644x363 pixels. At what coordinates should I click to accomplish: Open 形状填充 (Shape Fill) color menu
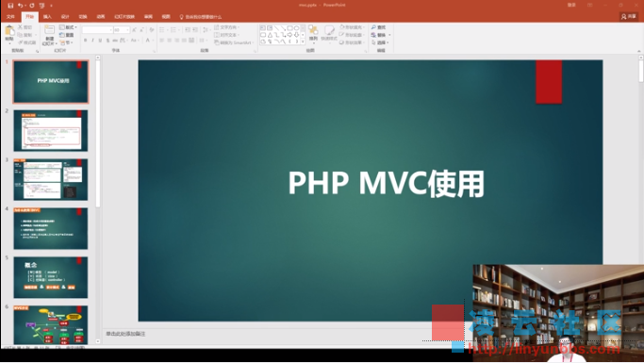[352, 27]
